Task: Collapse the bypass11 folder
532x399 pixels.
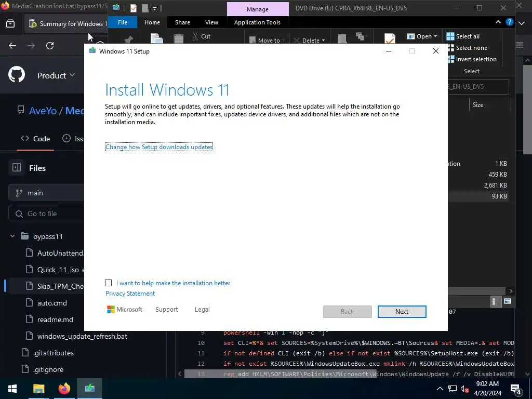Action: point(12,236)
